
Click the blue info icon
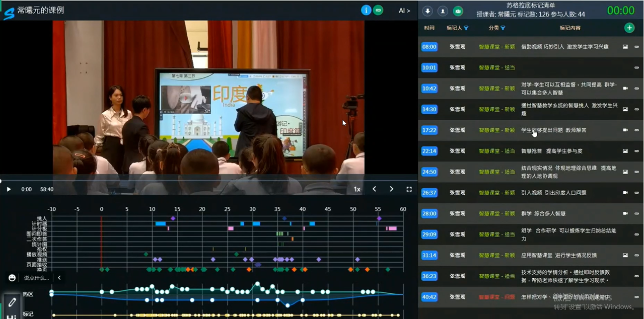tap(366, 10)
